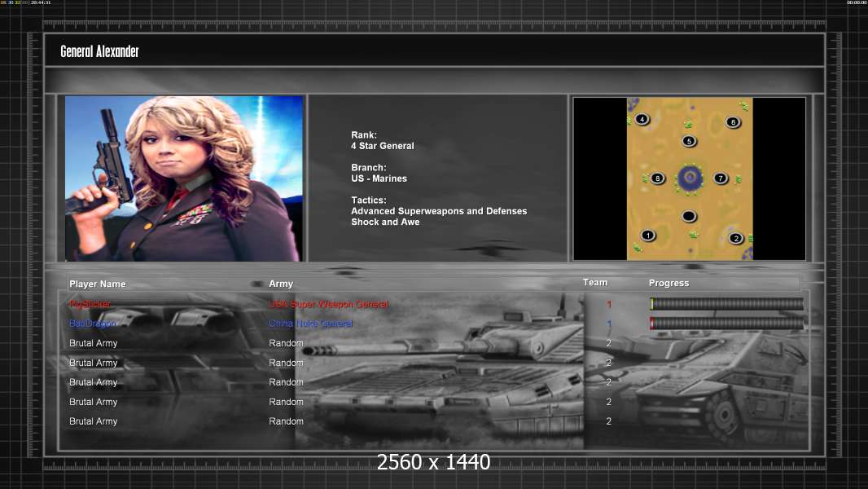Click the "Player Name" column header
Image resolution: width=868 pixels, height=489 pixels.
click(x=98, y=284)
